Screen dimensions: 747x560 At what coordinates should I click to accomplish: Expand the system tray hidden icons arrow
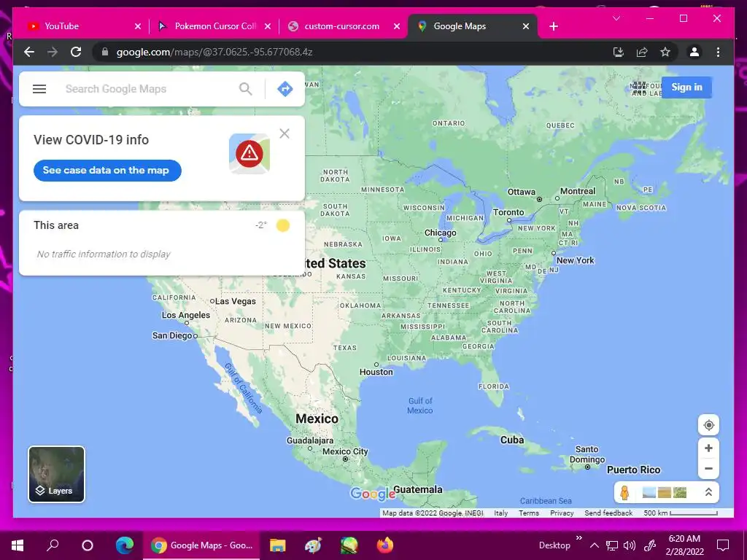point(594,545)
